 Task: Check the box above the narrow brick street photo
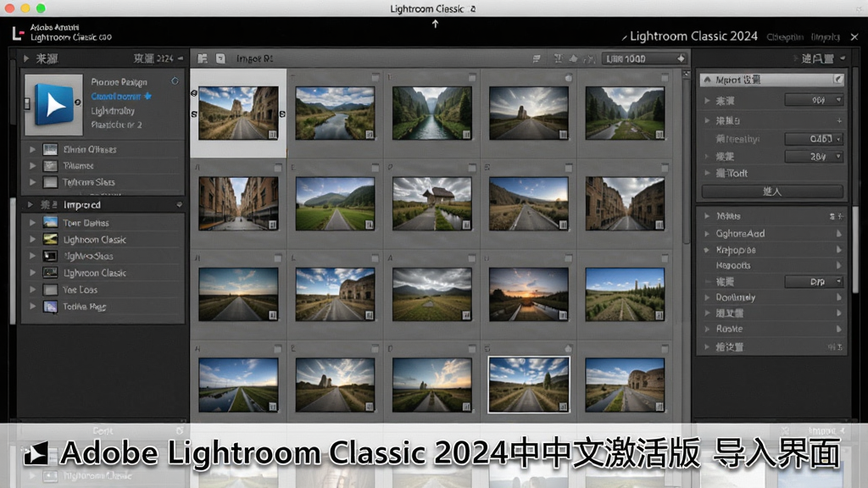click(x=278, y=168)
